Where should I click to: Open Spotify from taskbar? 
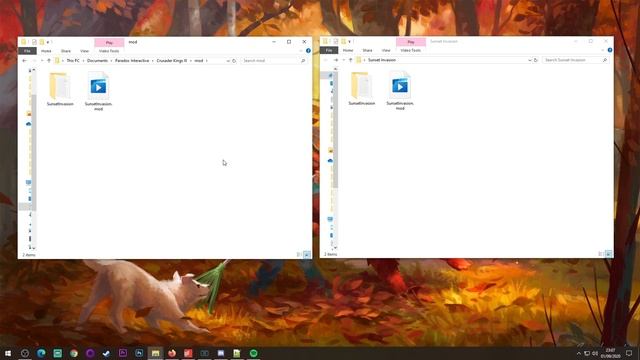pyautogui.click(x=253, y=353)
